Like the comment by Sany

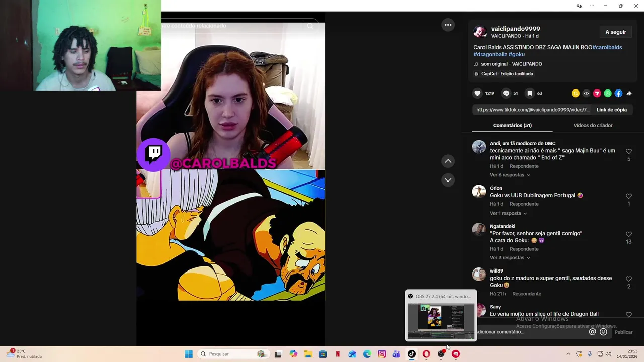(x=629, y=315)
